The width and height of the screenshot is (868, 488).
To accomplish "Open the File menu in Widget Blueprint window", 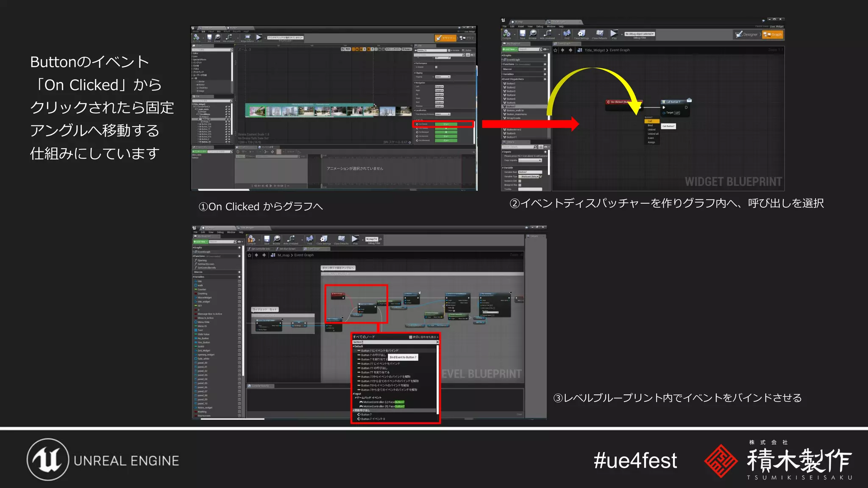I will tap(505, 26).
